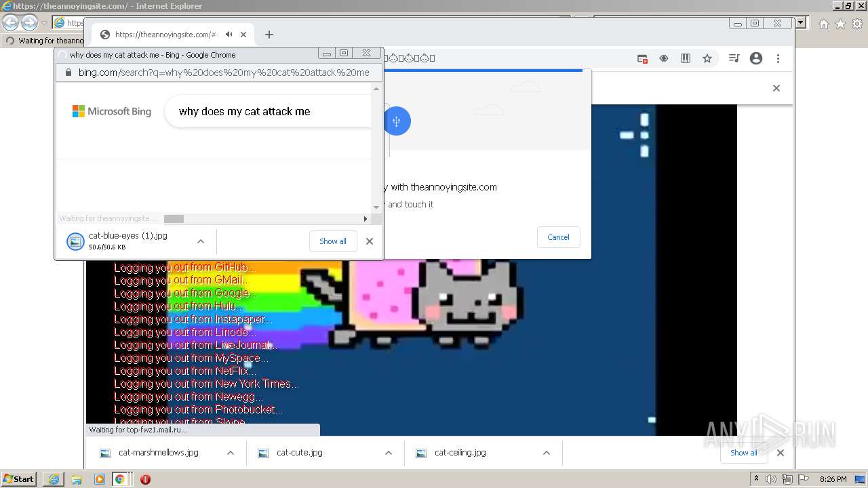The width and height of the screenshot is (868, 488).
Task: Maximize the Bing popup Chrome window
Action: pos(344,54)
